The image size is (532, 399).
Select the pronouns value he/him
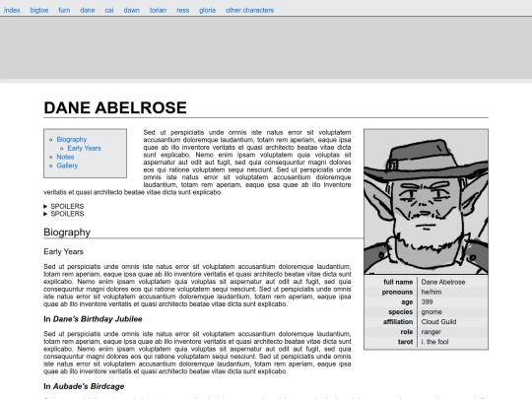coord(432,292)
